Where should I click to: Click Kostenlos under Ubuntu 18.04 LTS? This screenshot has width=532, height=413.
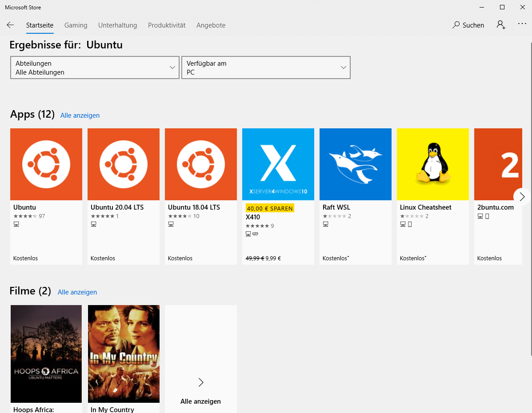[x=180, y=258]
